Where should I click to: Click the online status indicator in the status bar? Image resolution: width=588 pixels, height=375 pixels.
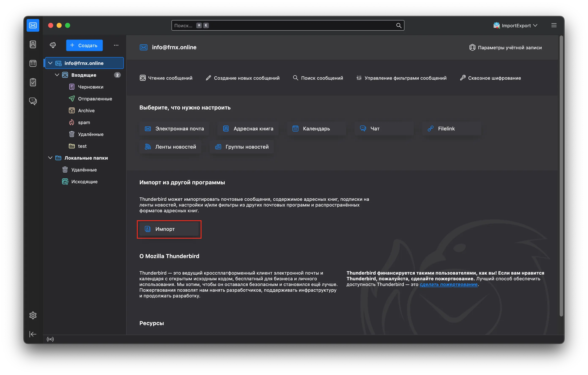pyautogui.click(x=50, y=339)
